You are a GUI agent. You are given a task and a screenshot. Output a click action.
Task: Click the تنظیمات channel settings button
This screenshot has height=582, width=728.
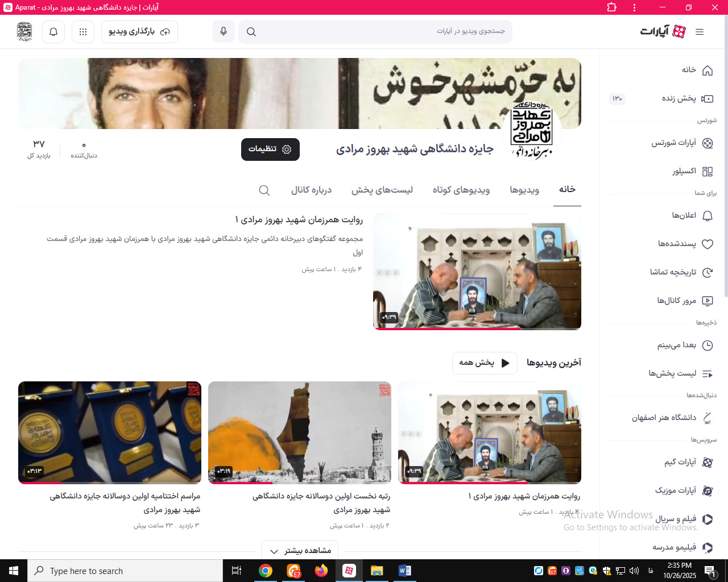(x=270, y=149)
